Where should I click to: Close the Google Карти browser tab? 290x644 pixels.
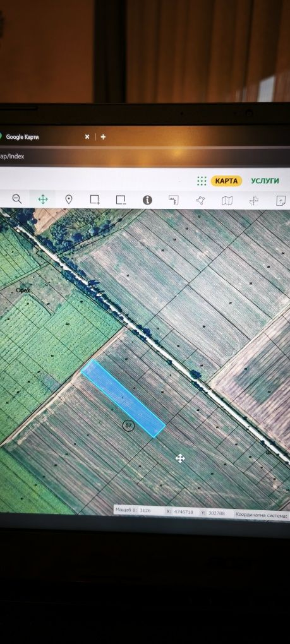(x=87, y=137)
